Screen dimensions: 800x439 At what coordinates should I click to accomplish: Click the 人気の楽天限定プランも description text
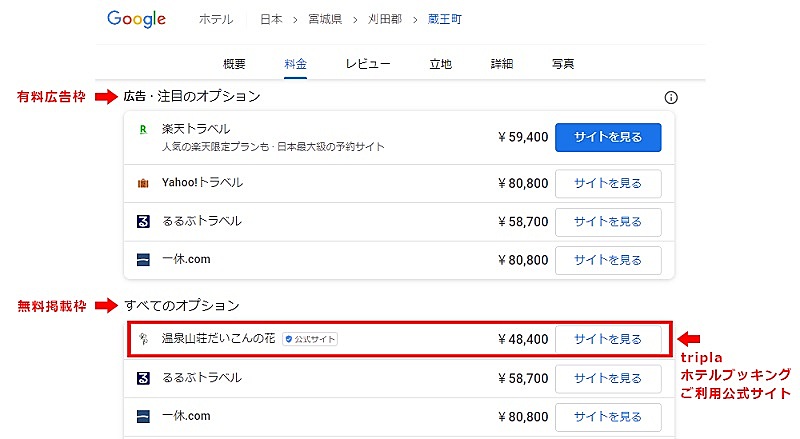(x=273, y=147)
